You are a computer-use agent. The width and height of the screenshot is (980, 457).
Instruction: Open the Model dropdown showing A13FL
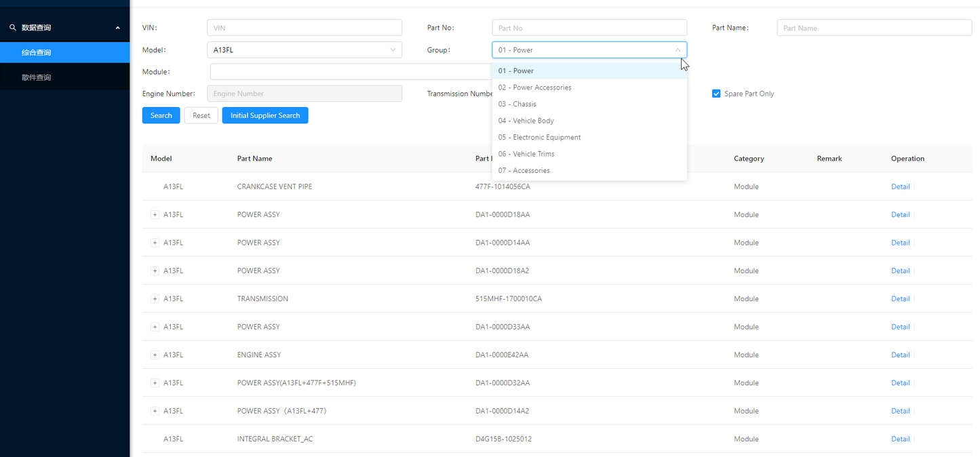pos(305,49)
